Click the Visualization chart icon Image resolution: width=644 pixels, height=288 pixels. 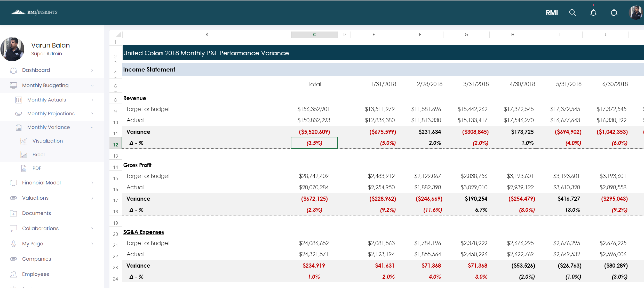pos(24,141)
